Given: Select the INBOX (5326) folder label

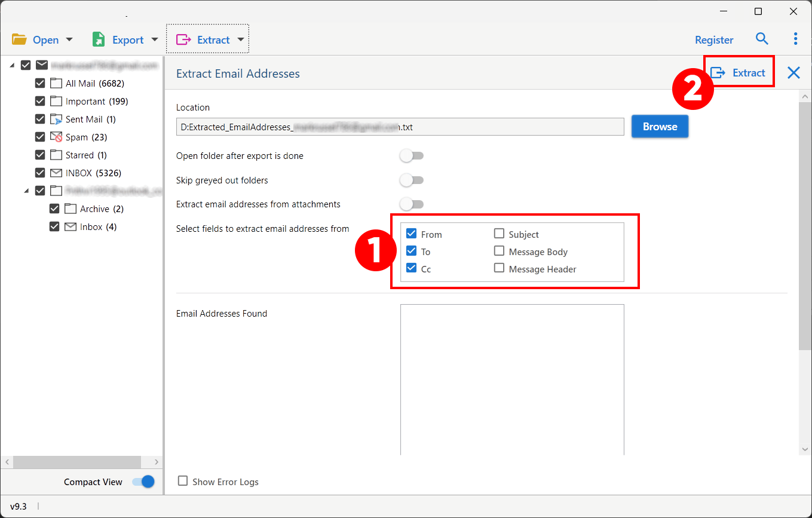Looking at the screenshot, I should (93, 173).
